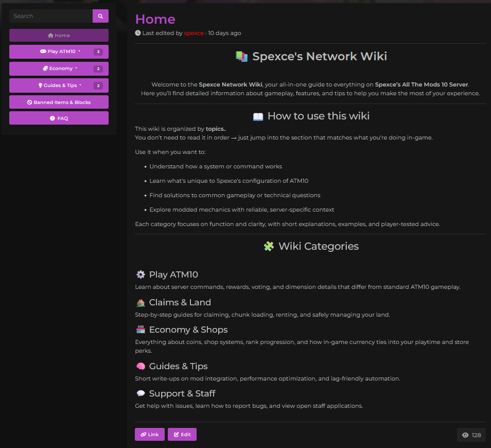The height and width of the screenshot is (448, 491).
Task: Click the eye icon next to view count
Action: tap(465, 435)
